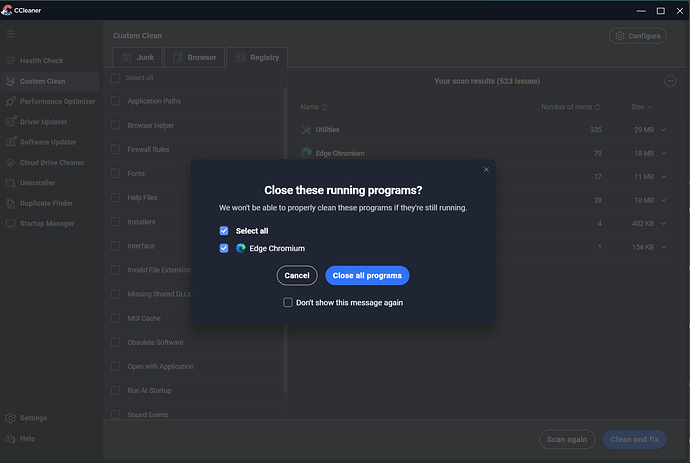The image size is (690, 463).
Task: Click Close all programs button
Action: [x=367, y=276]
